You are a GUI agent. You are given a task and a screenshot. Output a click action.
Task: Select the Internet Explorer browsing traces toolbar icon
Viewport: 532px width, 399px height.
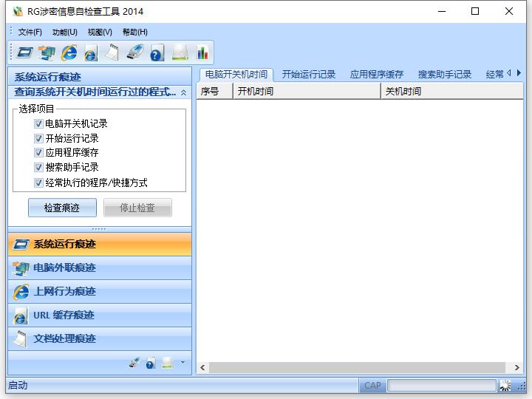click(x=69, y=53)
